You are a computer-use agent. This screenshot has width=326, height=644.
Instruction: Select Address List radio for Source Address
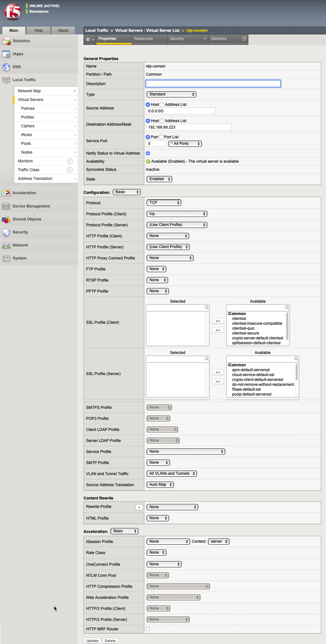162,105
